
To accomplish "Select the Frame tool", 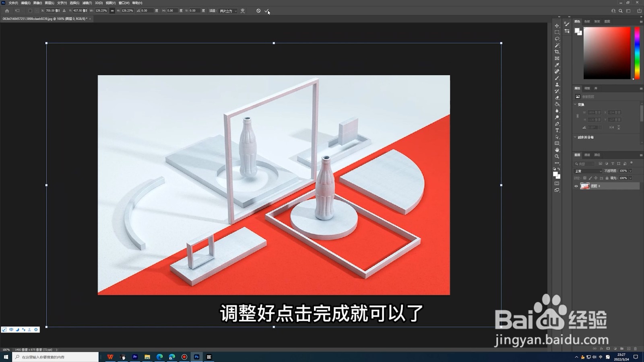I will tap(557, 58).
